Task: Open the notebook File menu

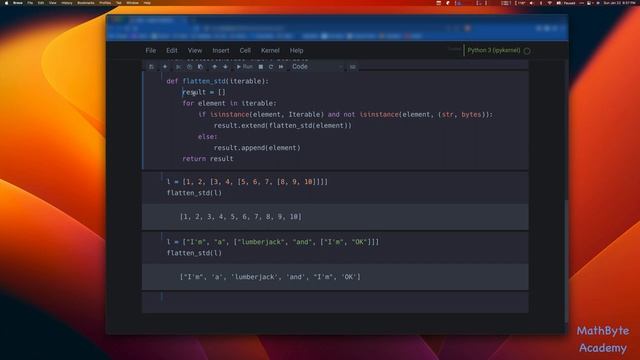Action: [151, 51]
